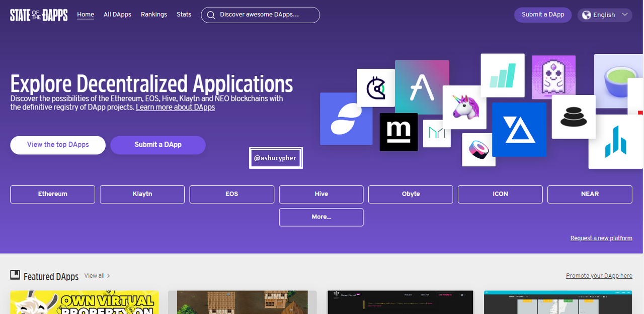Click the Featured DApps bookmark icon
644x314 pixels.
15,275
